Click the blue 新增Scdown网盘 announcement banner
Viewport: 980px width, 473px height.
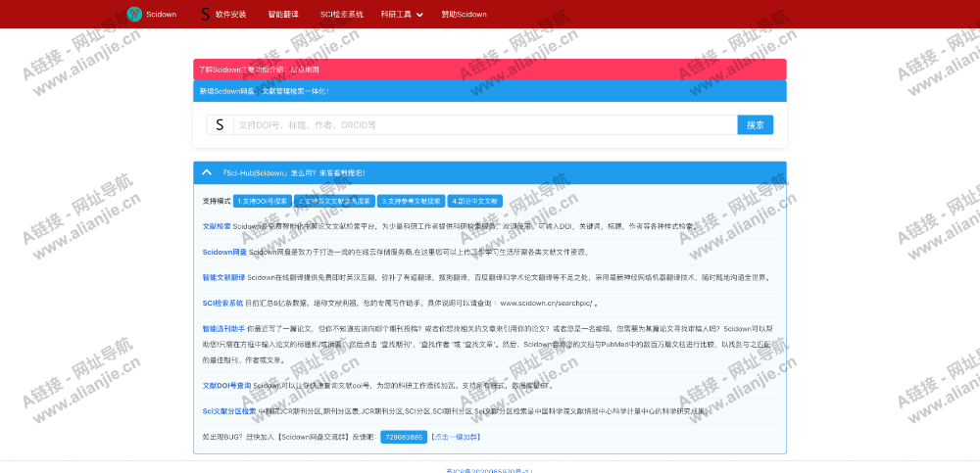[x=489, y=91]
